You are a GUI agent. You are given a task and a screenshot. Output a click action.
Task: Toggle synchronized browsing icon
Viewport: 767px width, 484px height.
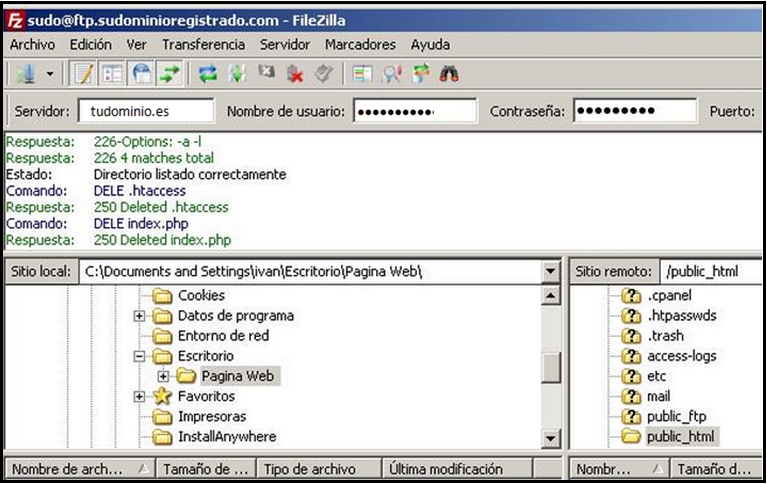420,74
